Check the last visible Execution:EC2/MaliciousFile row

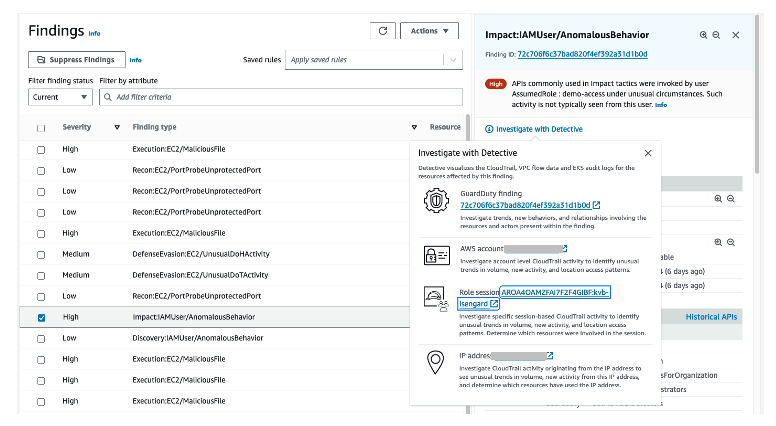[x=41, y=402]
